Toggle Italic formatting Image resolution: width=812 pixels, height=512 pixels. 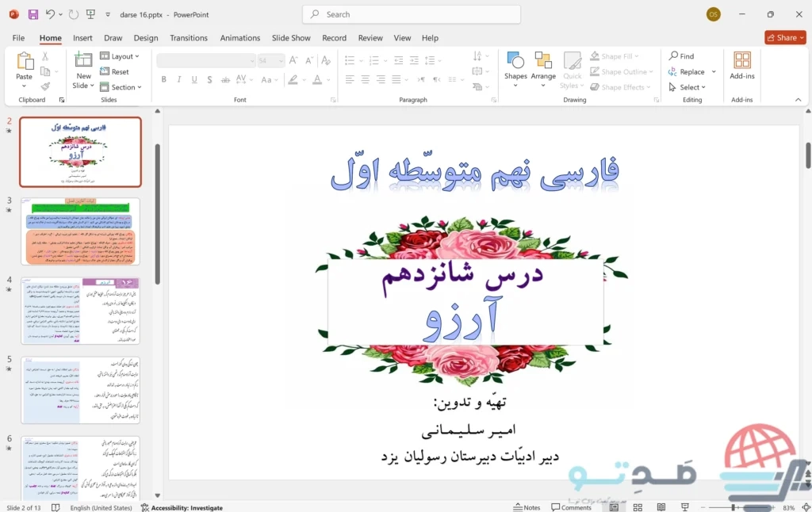click(x=179, y=80)
